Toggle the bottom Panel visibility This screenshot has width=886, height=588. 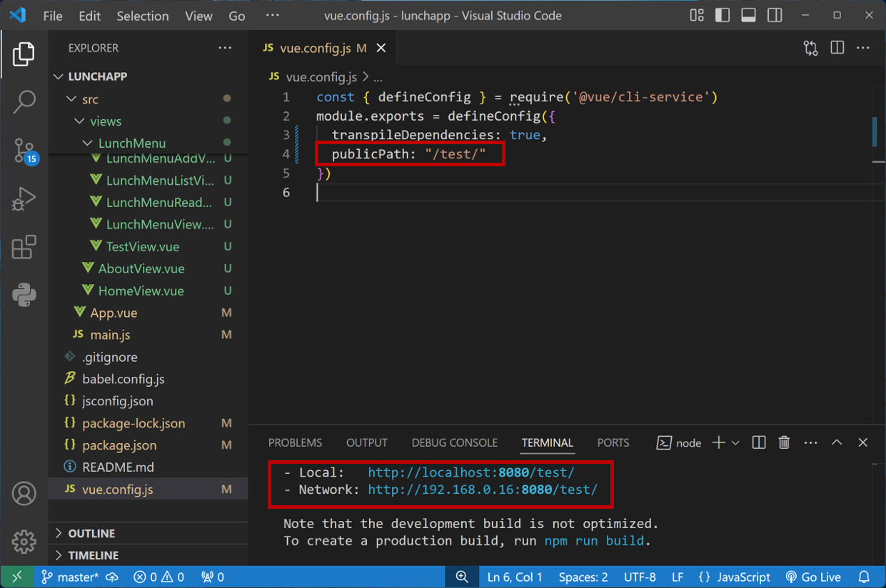[x=748, y=15]
